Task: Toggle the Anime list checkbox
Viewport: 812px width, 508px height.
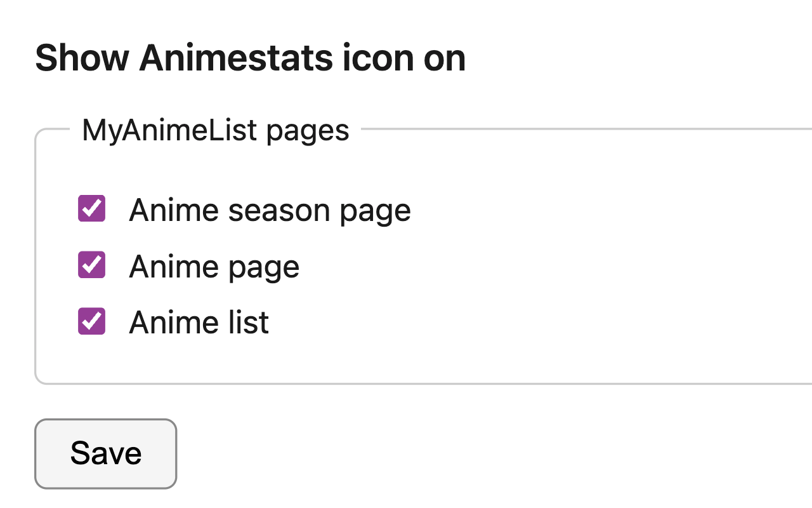Action: tap(91, 321)
